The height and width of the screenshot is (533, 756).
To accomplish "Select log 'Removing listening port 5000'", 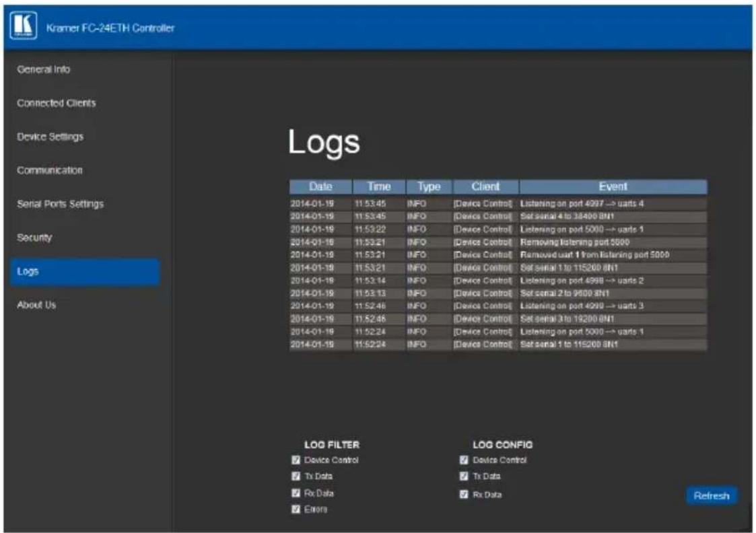I will (498, 242).
